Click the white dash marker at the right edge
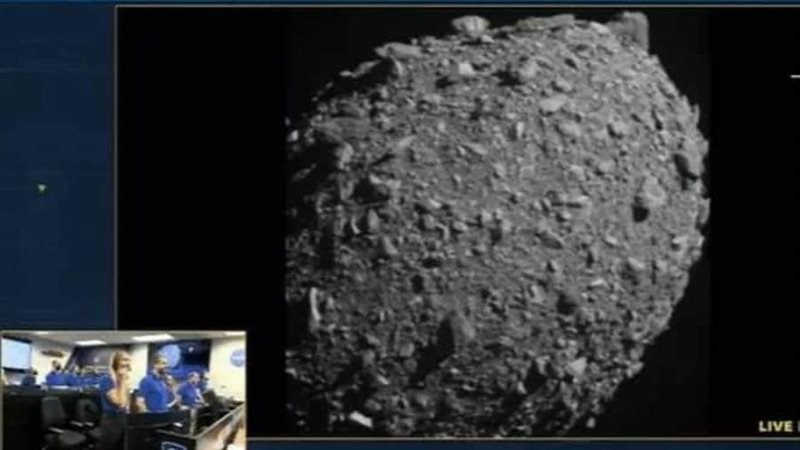 tap(795, 76)
